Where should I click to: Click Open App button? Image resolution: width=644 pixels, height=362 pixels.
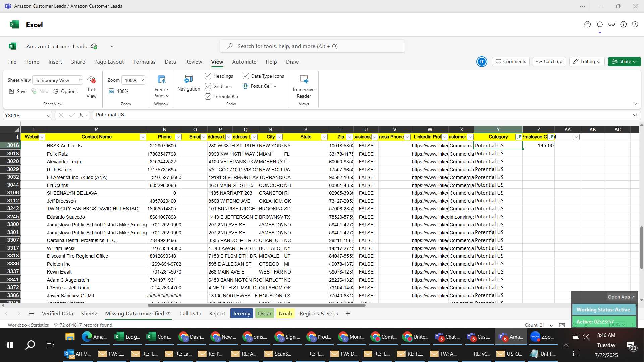click(621, 297)
